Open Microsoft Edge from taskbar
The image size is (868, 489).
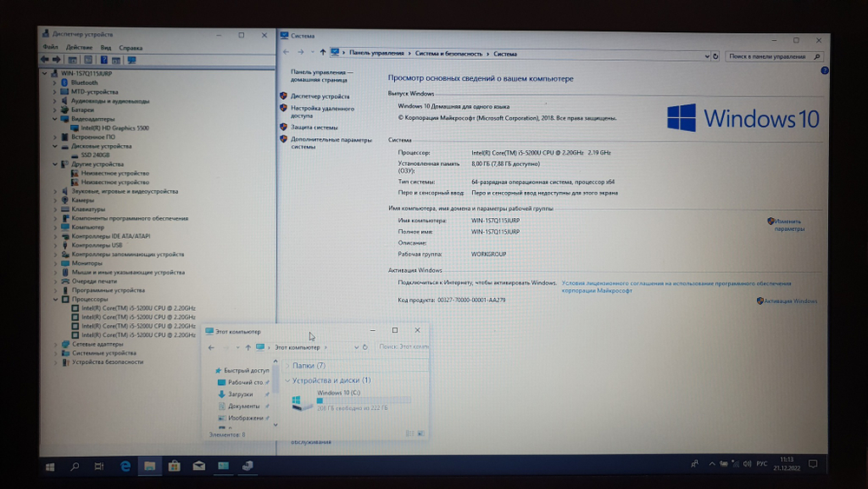(125, 466)
